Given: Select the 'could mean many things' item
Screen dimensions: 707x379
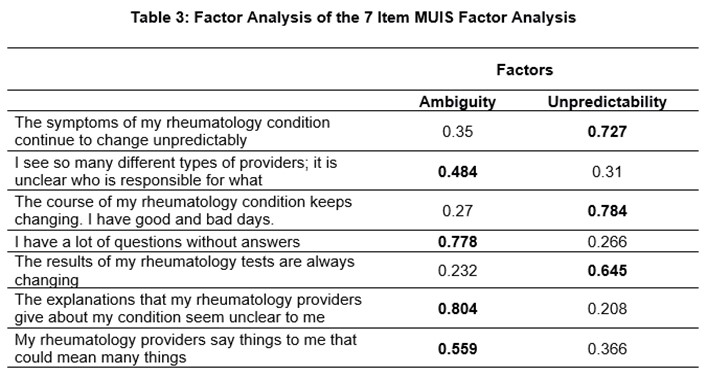Looking at the screenshot, I should pyautogui.click(x=185, y=348).
